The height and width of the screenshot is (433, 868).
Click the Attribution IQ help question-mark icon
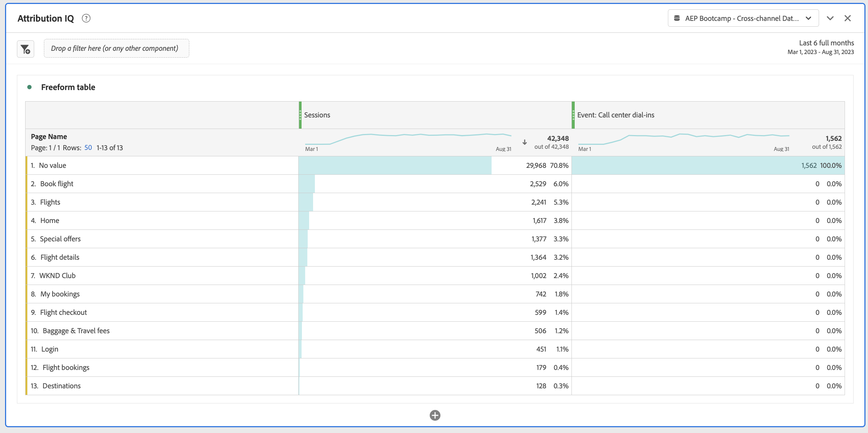[86, 18]
